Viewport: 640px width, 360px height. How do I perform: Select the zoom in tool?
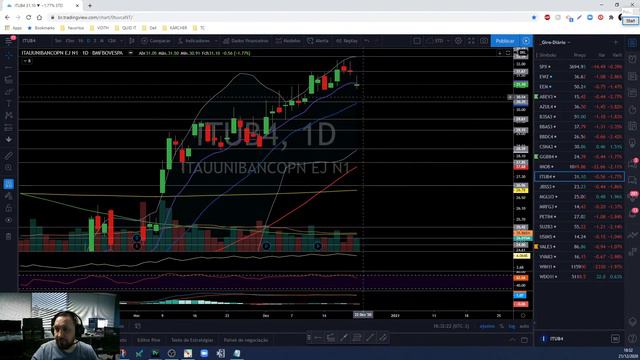point(9,168)
